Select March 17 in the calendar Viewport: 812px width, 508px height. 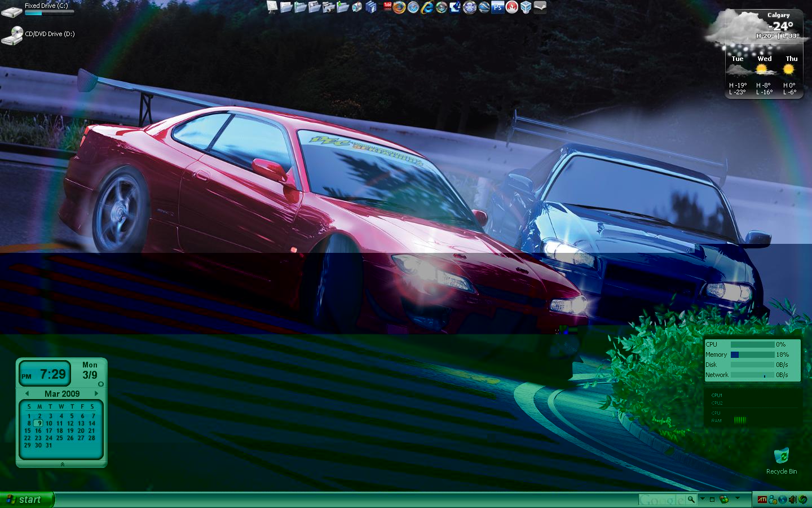49,431
